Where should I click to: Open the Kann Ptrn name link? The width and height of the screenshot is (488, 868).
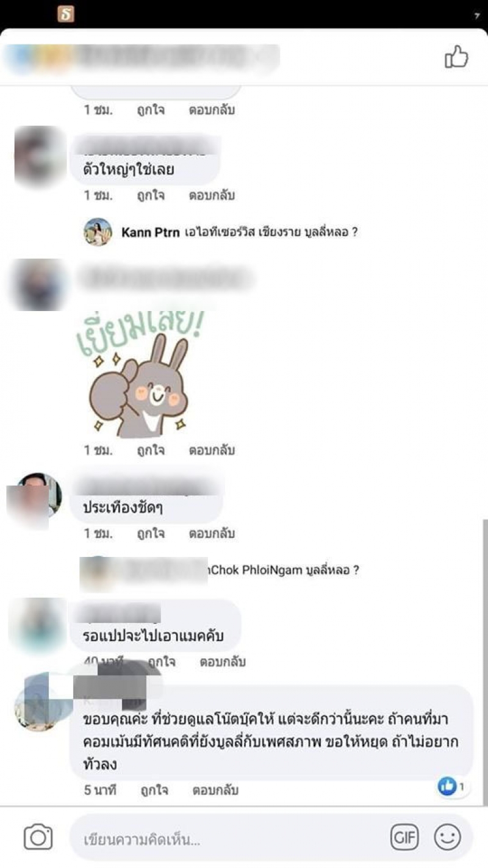click(x=150, y=232)
